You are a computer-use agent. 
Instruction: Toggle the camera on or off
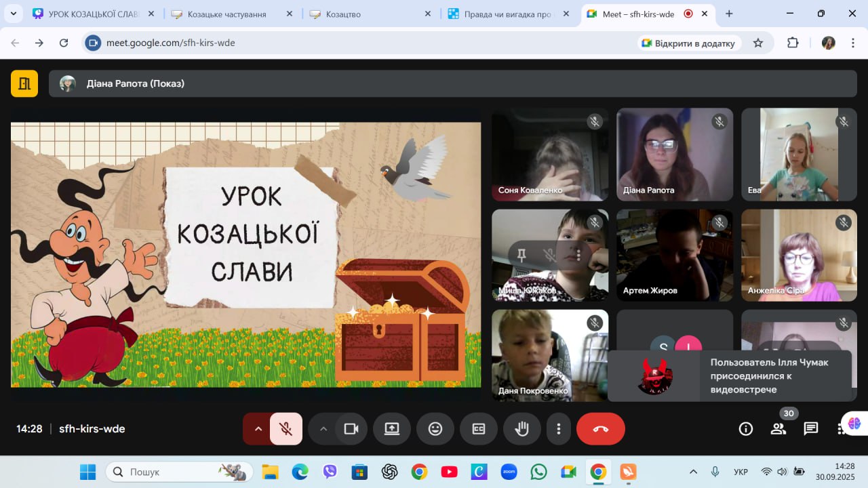click(351, 429)
